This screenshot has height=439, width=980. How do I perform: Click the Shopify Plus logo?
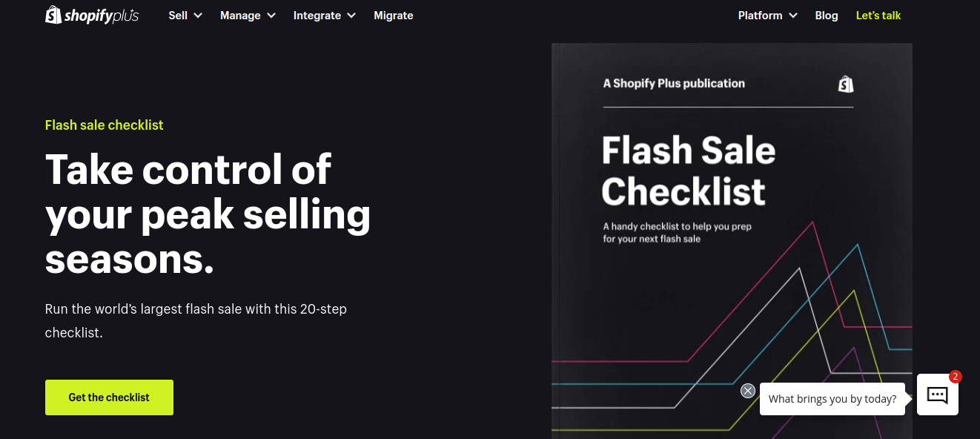click(x=92, y=16)
